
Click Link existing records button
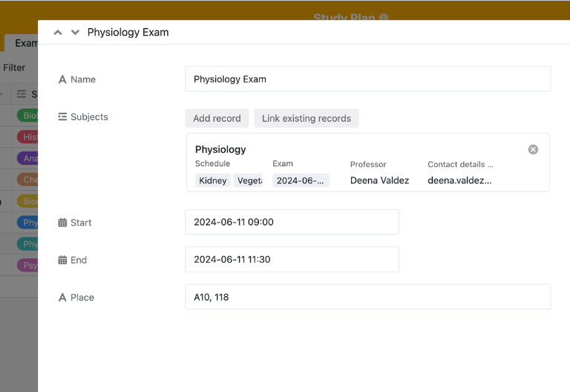(307, 118)
